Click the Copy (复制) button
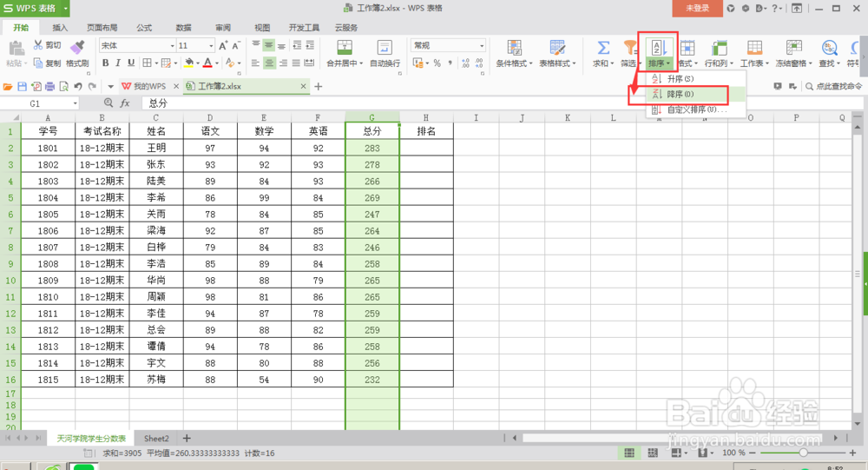Viewport: 868px width, 470px height. [47, 63]
